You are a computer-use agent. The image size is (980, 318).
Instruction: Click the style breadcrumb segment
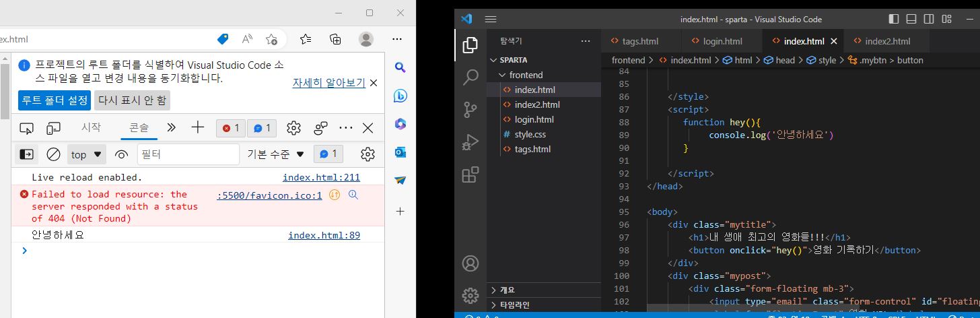pos(821,60)
